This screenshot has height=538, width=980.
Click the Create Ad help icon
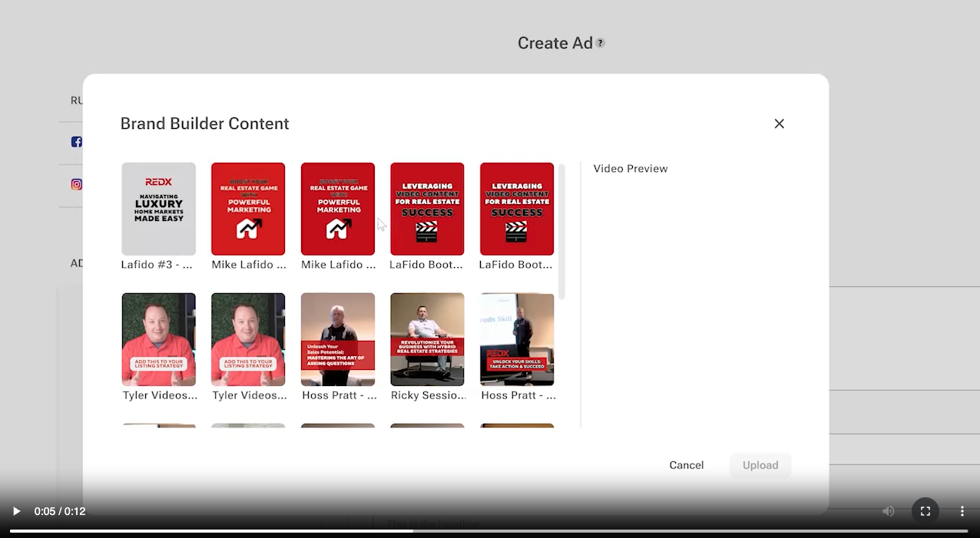[x=601, y=43]
